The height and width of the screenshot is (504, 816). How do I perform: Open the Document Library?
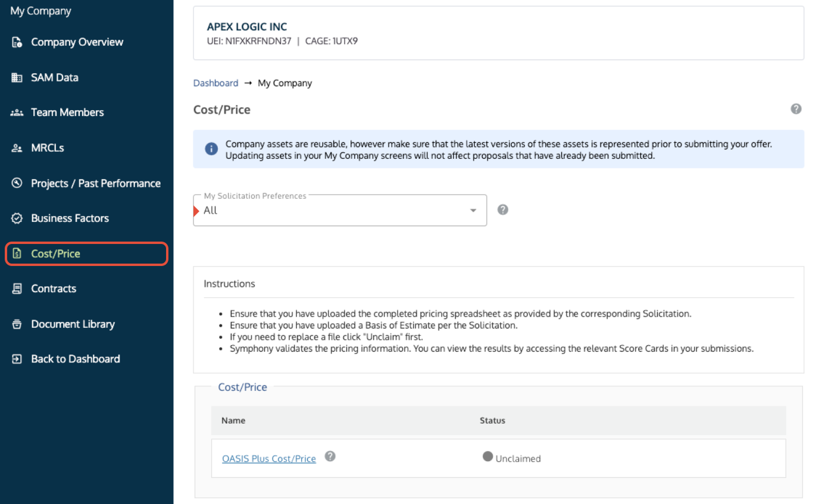(73, 324)
